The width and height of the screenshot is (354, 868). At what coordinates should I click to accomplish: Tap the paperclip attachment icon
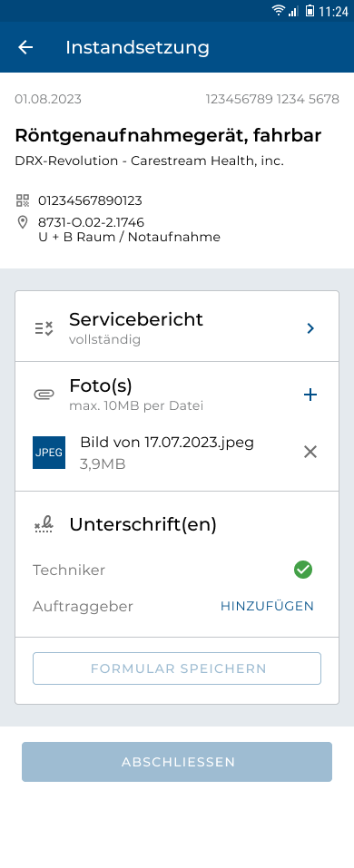[x=44, y=395]
